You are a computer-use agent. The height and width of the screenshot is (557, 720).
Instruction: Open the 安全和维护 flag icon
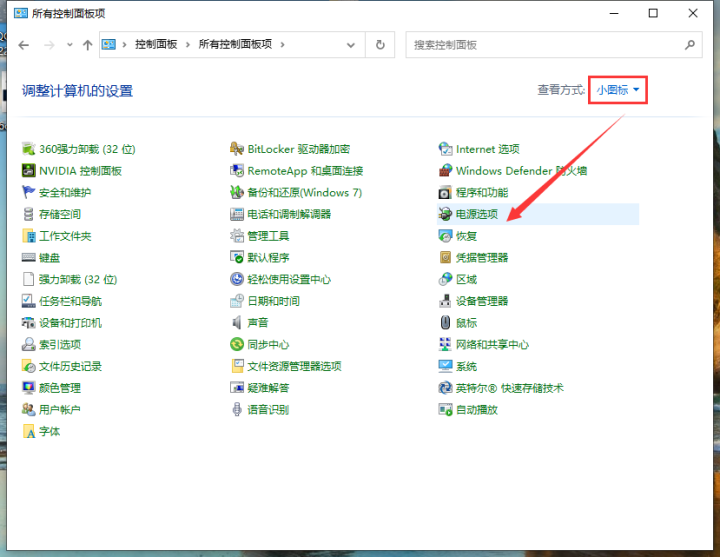tap(28, 192)
